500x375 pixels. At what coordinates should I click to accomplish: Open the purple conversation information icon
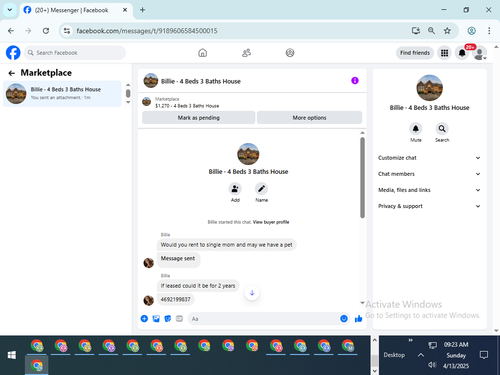[x=355, y=81]
